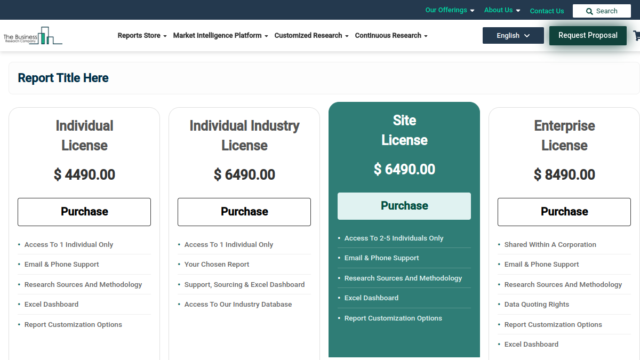Click Enterprise License 'Excel Dashboard' item
Screen dimensions: 640x360
pos(531,344)
